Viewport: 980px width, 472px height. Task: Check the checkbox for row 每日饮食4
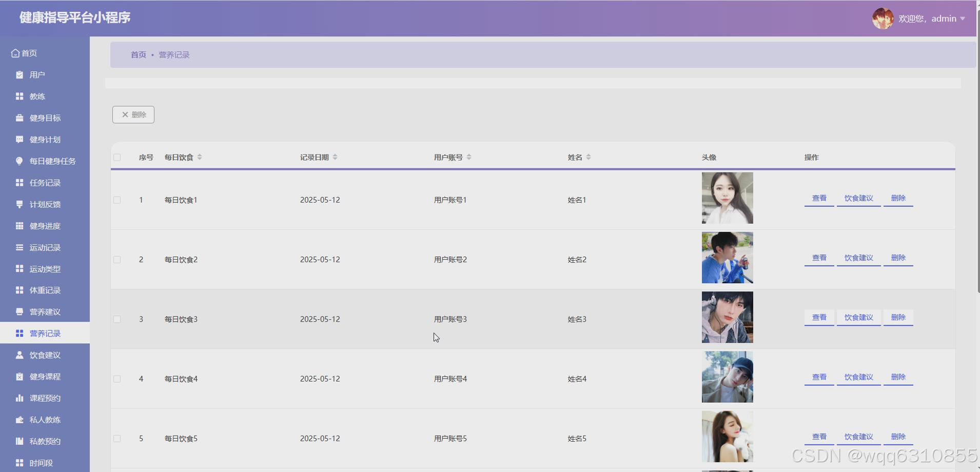117,379
